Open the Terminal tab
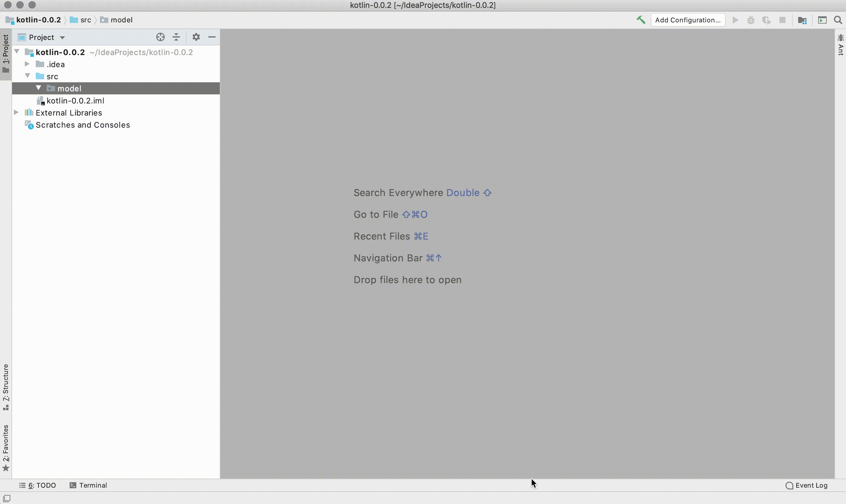The image size is (846, 504). (x=88, y=485)
